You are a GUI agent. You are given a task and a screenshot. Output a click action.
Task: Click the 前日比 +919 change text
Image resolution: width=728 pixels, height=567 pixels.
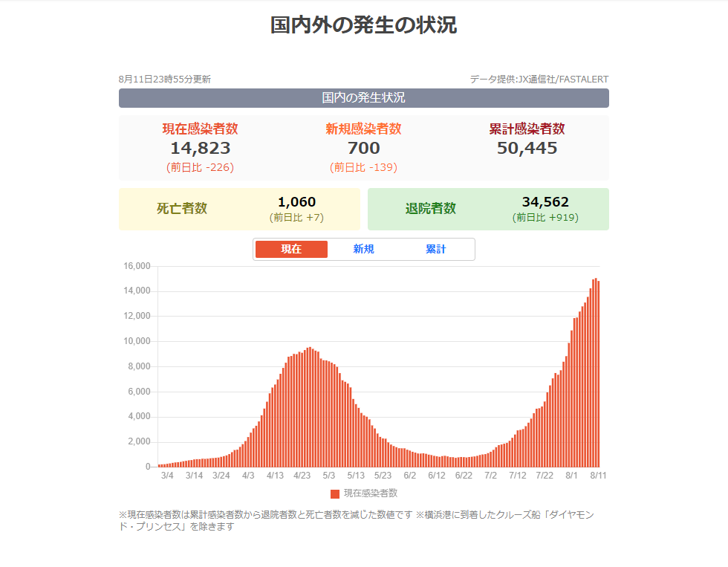click(x=545, y=218)
